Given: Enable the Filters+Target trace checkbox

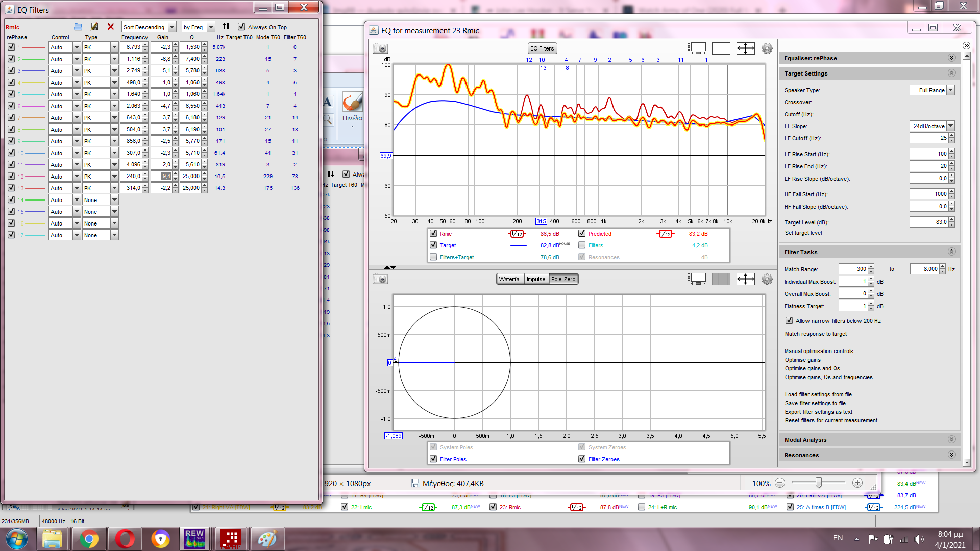Looking at the screenshot, I should 433,257.
